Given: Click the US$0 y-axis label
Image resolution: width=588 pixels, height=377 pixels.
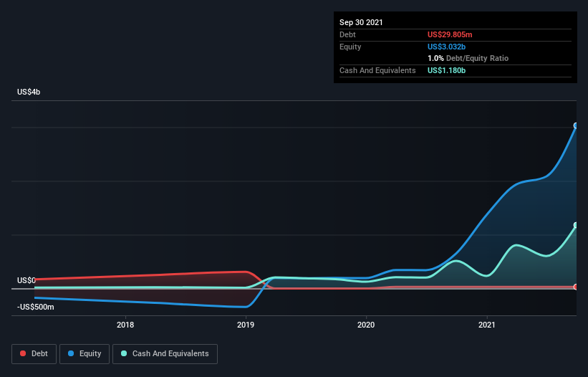Looking at the screenshot, I should (26, 280).
